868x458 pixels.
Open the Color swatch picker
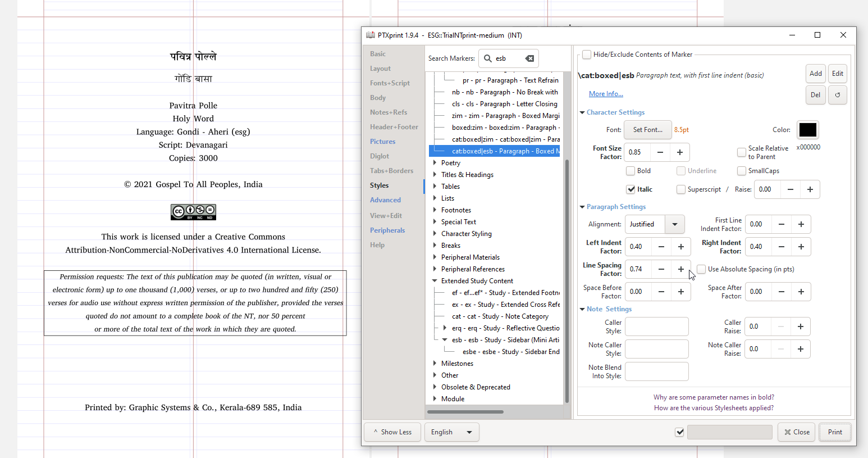pyautogui.click(x=808, y=129)
